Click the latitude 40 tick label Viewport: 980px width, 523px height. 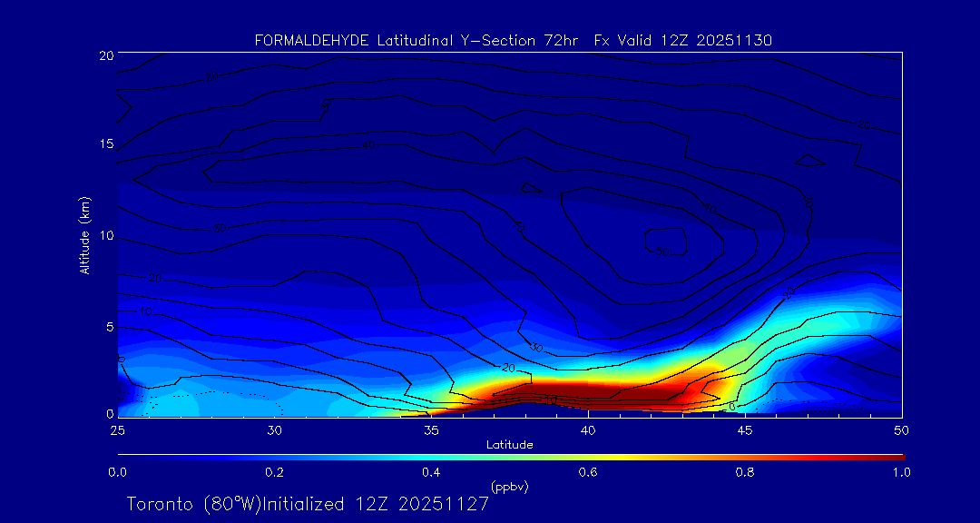588,429
